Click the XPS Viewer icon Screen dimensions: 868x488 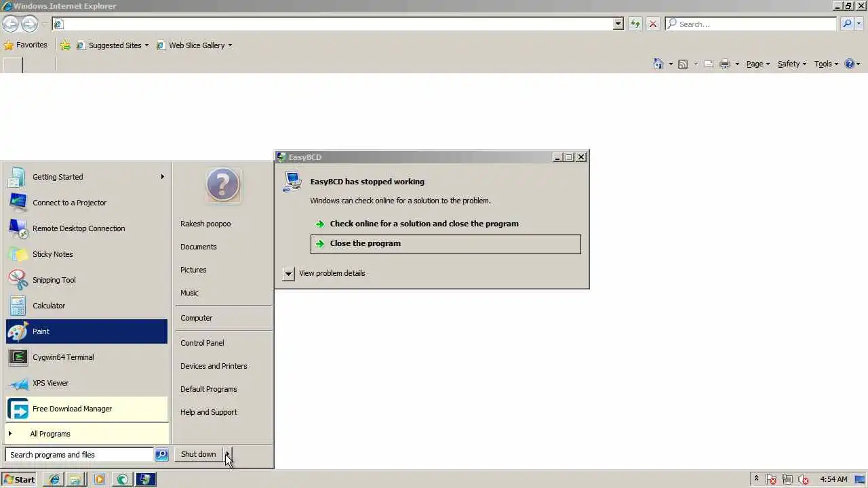(x=18, y=383)
